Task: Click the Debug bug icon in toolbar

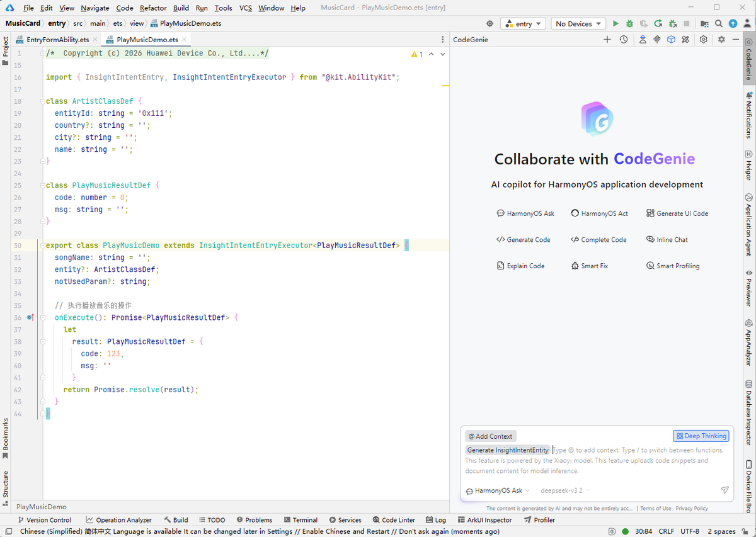Action: [629, 24]
